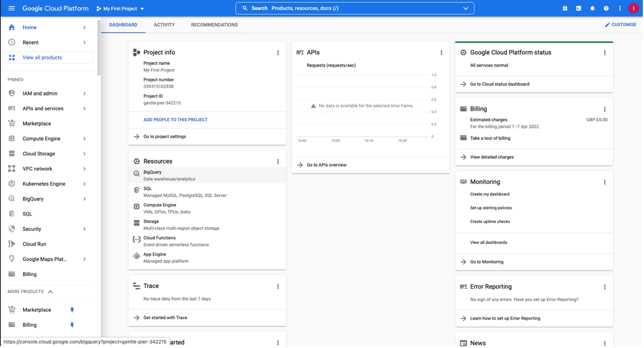The width and height of the screenshot is (644, 348).
Task: Click the Recent clock icon
Action: click(x=12, y=43)
